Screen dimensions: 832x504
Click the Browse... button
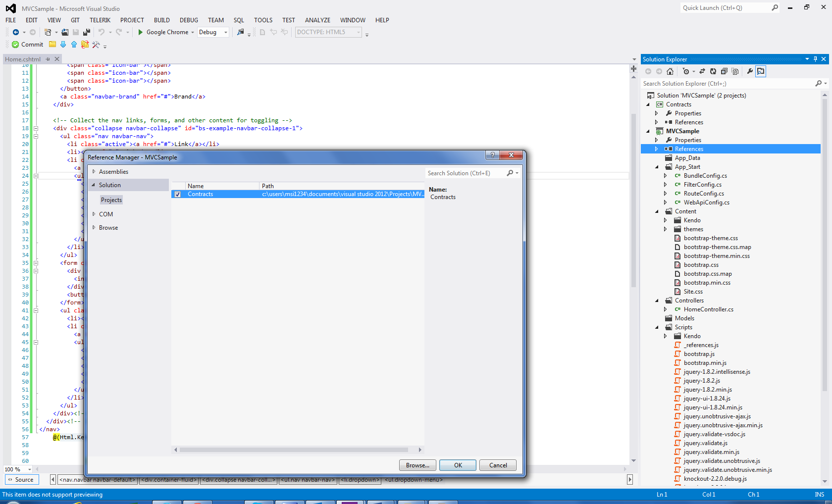pos(417,465)
